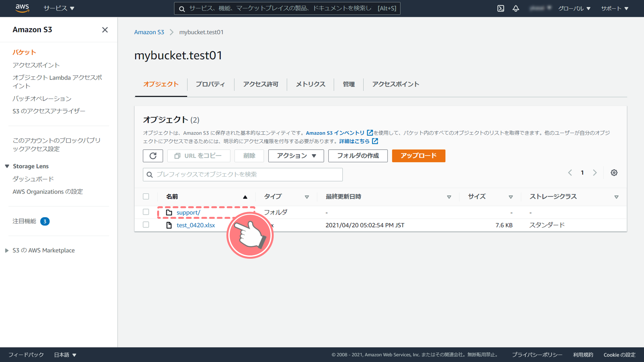This screenshot has height=362, width=644.
Task: Open block public access account settings
Action: coord(56,144)
